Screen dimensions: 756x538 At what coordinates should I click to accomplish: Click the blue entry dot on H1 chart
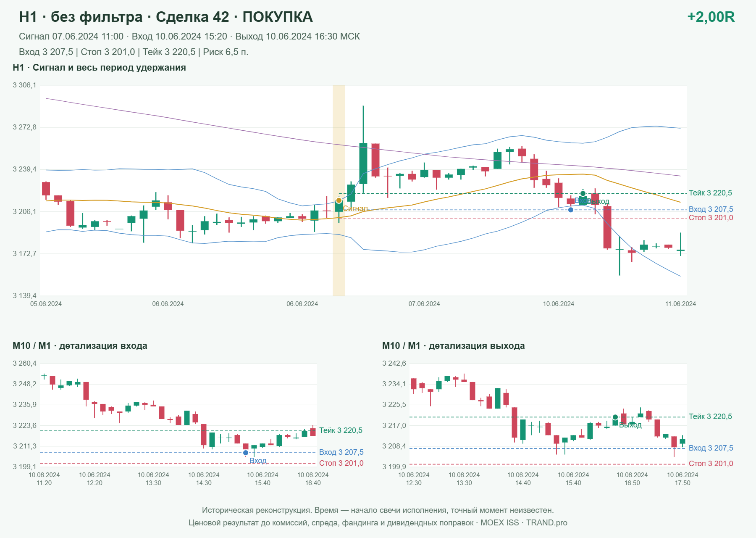[570, 210]
